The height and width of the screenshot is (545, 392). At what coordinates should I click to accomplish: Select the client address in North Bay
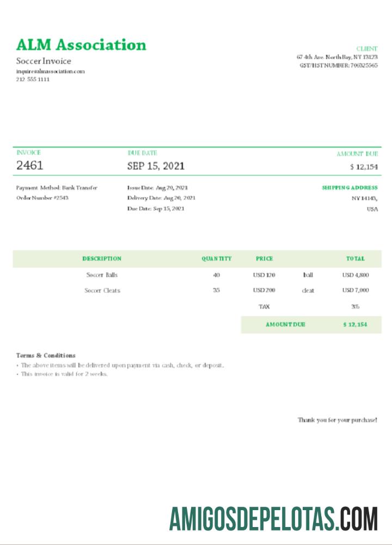coord(337,57)
